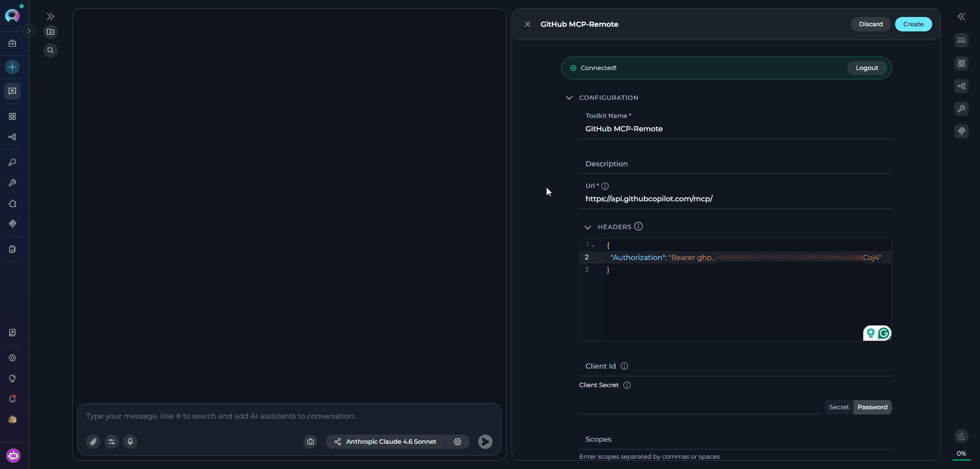Open the user avatar profile
This screenshot has width=980, height=469.
pyautogui.click(x=12, y=420)
